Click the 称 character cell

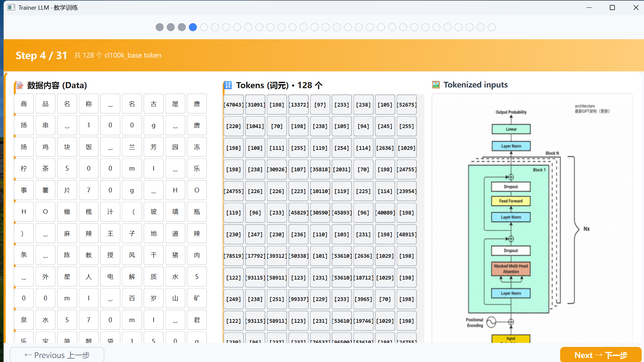coord(89,104)
